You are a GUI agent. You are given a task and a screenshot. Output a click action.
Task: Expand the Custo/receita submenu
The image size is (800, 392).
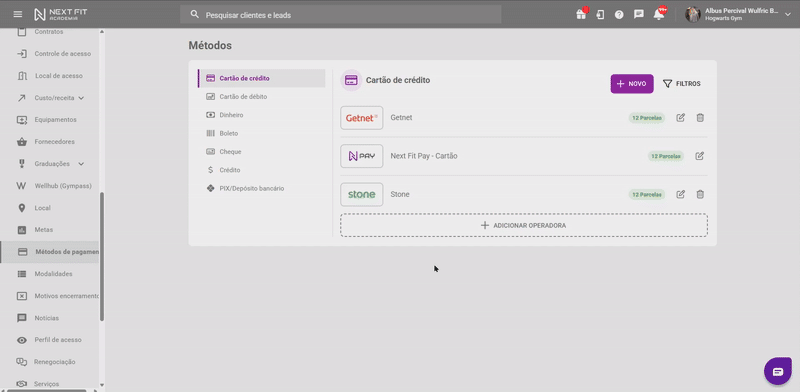point(81,98)
